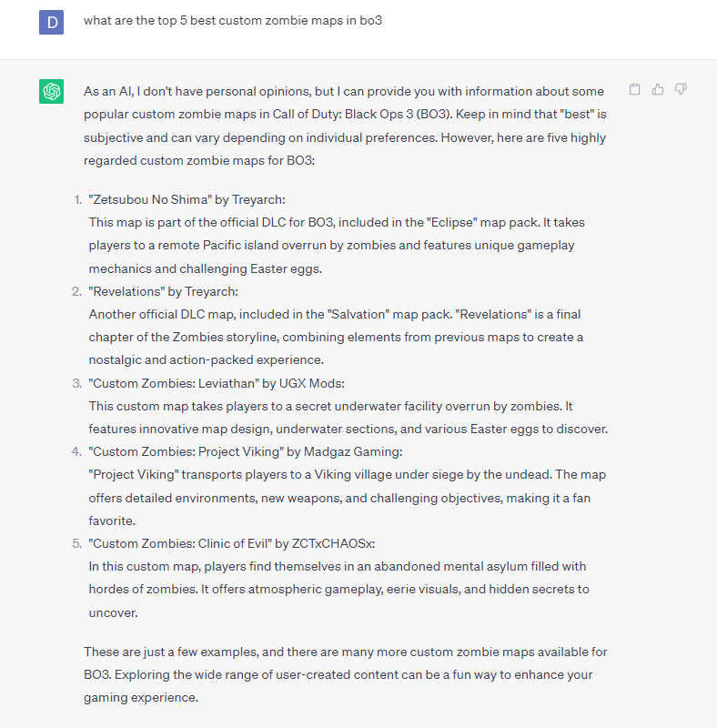This screenshot has height=728, width=717.
Task: Click the description mentioning the "Eclipse" map pack
Action: (337, 246)
